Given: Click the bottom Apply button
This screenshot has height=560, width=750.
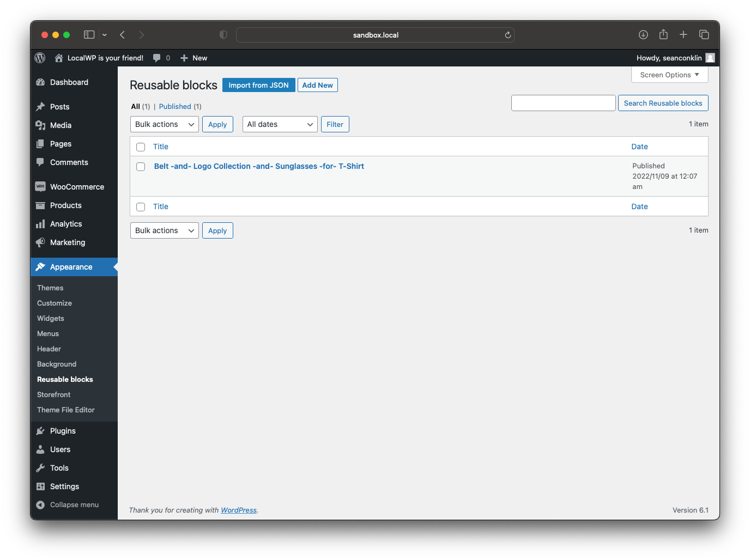Looking at the screenshot, I should [217, 230].
